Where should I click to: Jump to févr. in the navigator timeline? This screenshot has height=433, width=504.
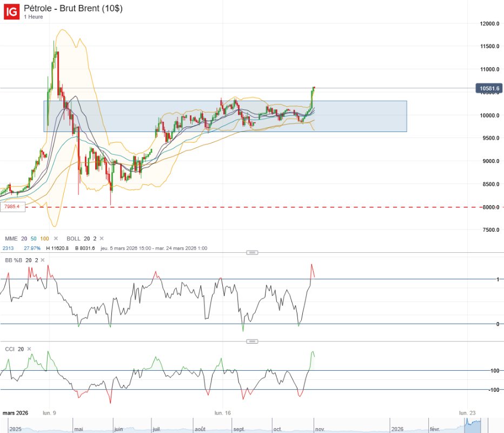(435, 429)
